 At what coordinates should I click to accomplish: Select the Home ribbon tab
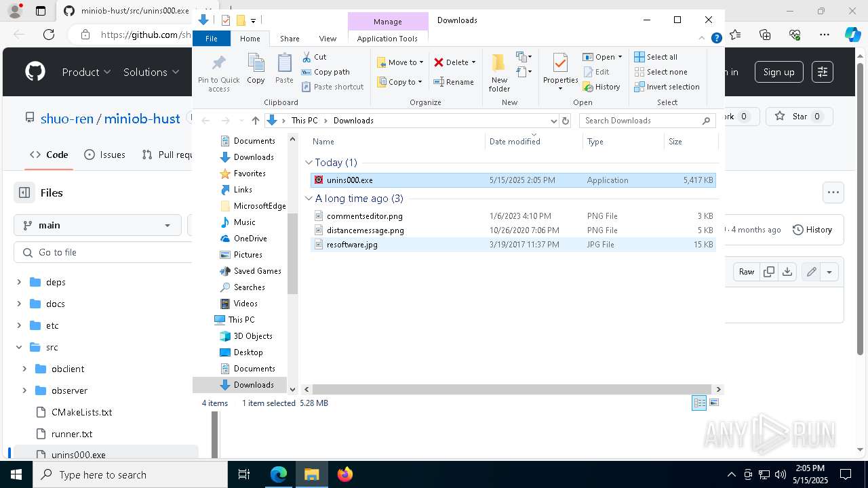coord(250,39)
